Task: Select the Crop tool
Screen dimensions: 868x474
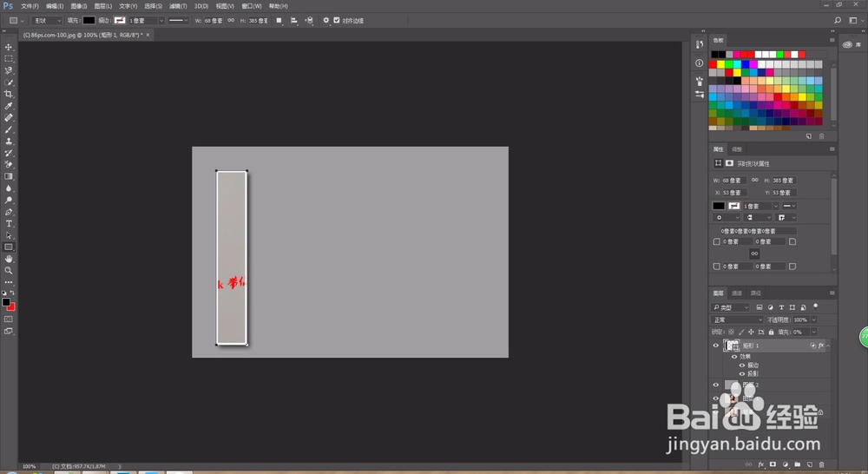Action: click(x=9, y=94)
